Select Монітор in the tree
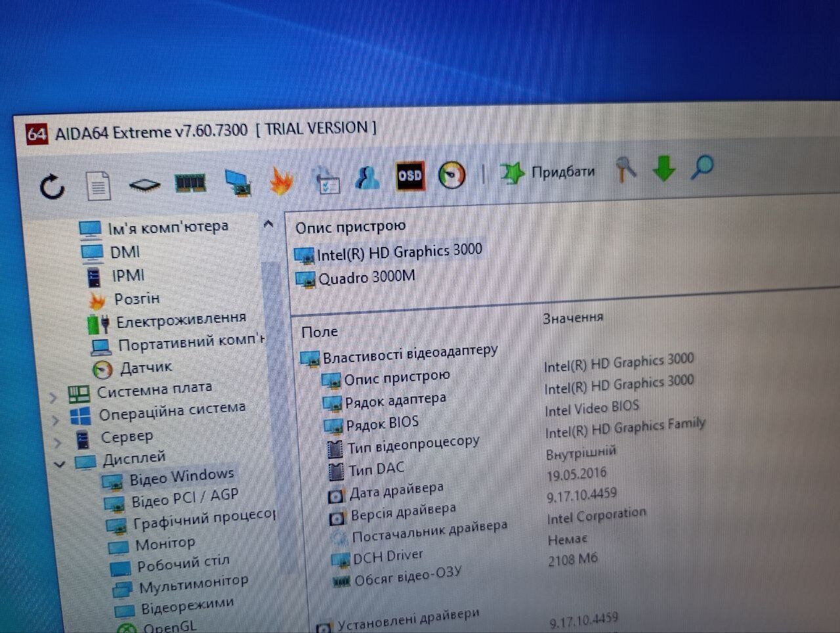840x633 pixels. 165,544
